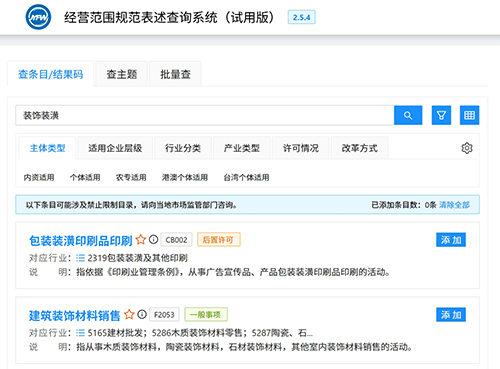Click the system logo in the header
This screenshot has width=500, height=369.
[x=38, y=17]
